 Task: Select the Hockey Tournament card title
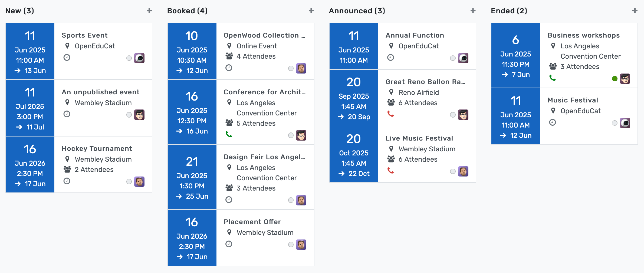(x=97, y=148)
